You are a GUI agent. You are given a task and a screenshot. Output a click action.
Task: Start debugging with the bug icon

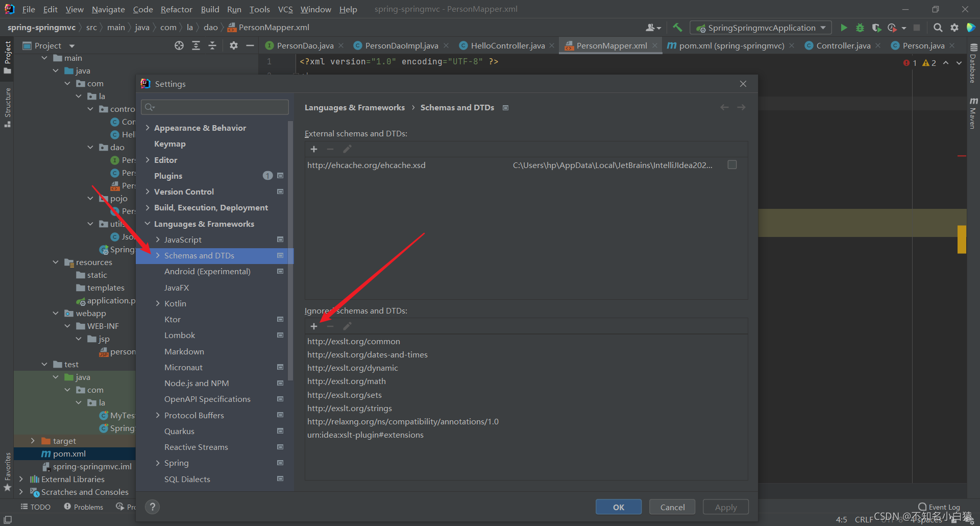(x=860, y=28)
